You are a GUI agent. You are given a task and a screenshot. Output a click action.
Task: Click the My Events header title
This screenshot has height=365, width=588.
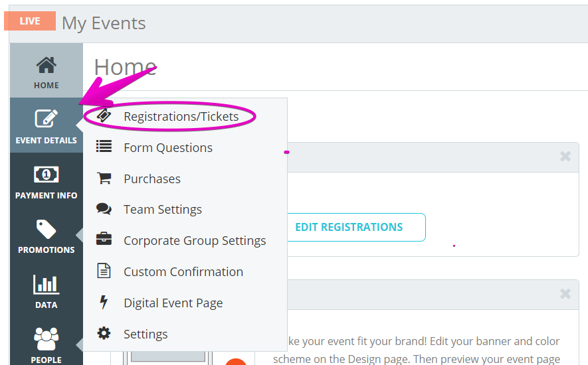coord(104,23)
